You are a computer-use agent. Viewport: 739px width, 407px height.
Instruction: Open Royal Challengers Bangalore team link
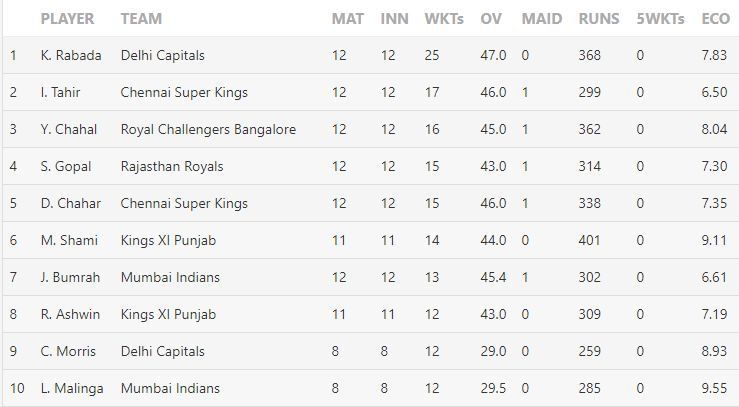point(208,130)
